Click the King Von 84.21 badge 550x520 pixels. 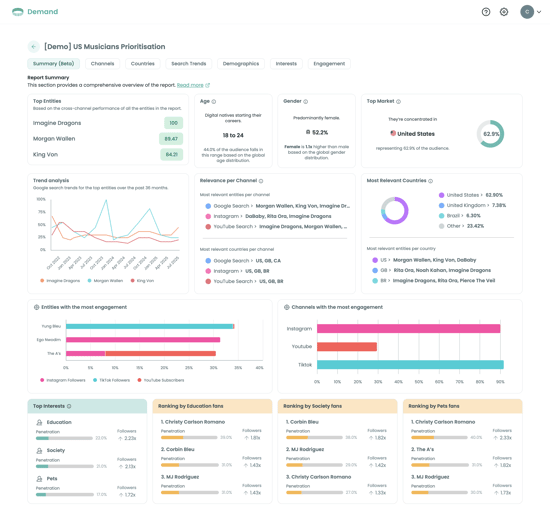tap(172, 154)
